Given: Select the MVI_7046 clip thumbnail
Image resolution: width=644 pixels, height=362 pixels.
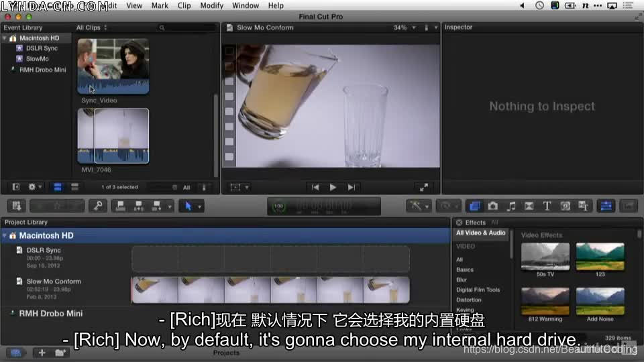Looking at the screenshot, I should [x=113, y=136].
